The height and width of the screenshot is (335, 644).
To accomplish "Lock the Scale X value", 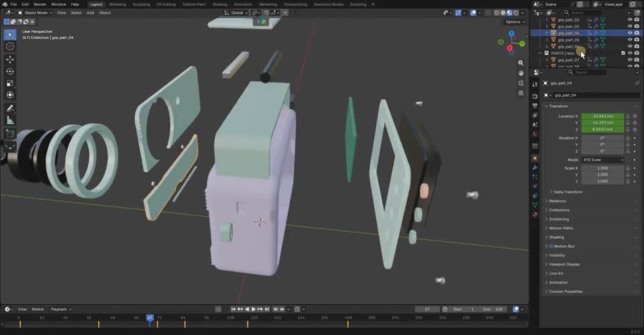I will [x=628, y=168].
